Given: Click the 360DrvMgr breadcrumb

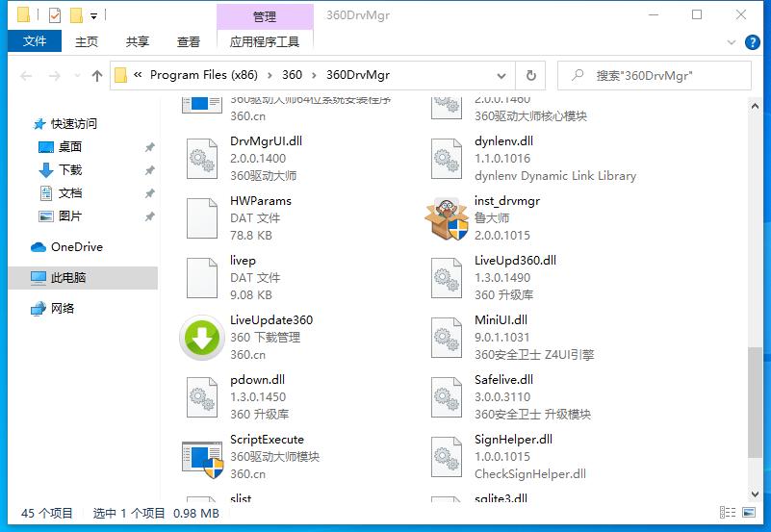Looking at the screenshot, I should (x=358, y=75).
